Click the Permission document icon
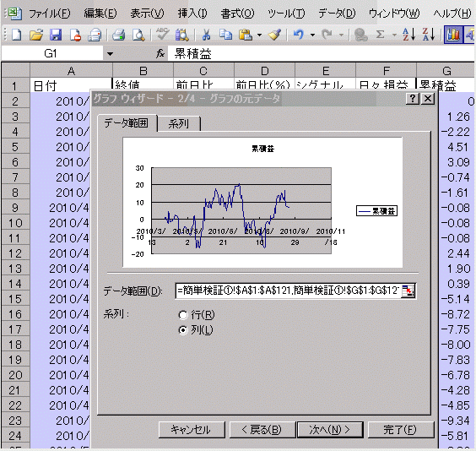Screen dimensions: 476x451 pos(75,35)
